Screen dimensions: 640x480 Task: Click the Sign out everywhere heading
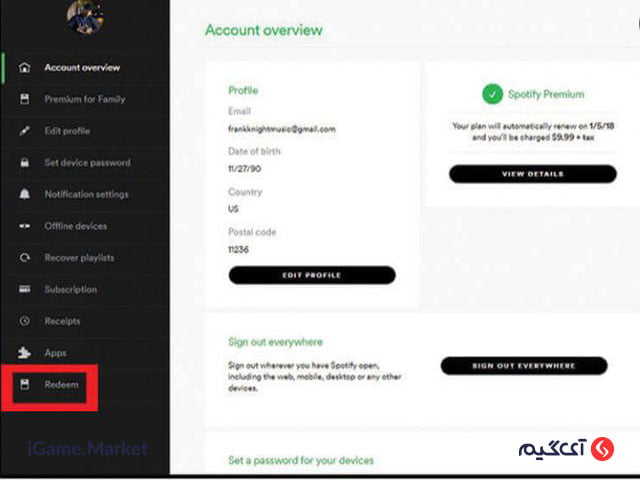click(276, 342)
